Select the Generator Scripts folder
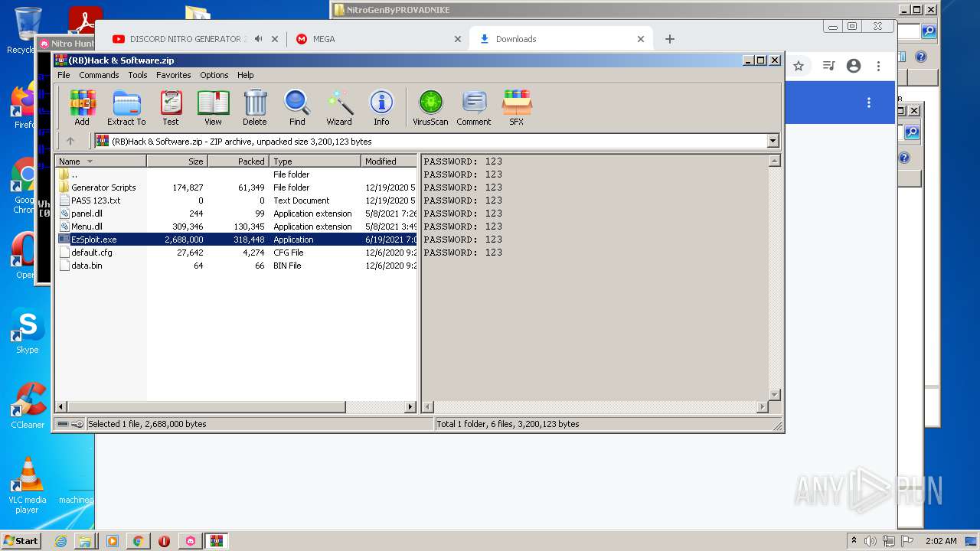Viewport: 980px width, 551px height. point(237,187)
